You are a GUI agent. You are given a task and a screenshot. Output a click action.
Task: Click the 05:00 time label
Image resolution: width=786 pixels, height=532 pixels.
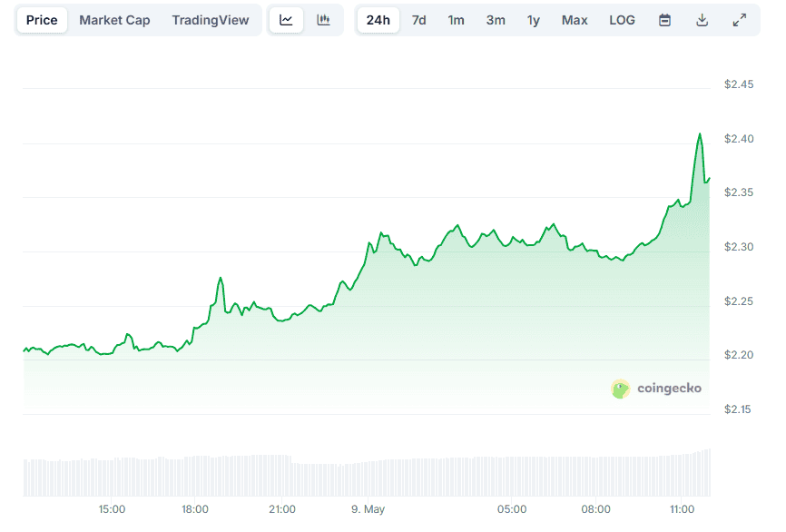pyautogui.click(x=512, y=509)
